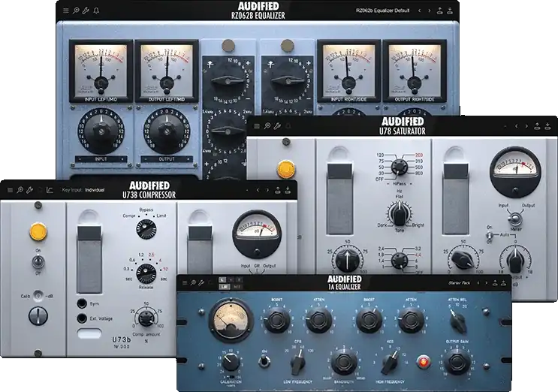Open the Key Input Individual dropdown
Image resolution: width=558 pixels, height=392 pixels.
click(83, 190)
